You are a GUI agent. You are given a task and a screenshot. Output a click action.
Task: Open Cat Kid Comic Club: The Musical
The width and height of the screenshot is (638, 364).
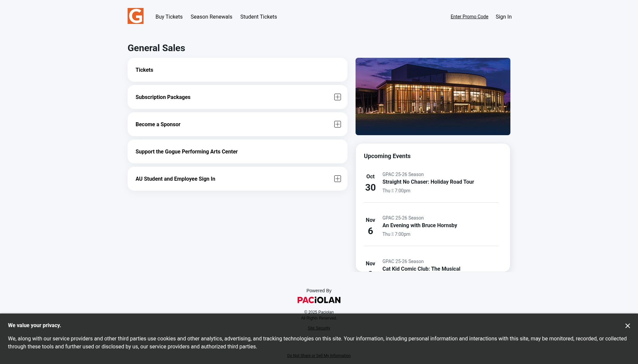point(421,269)
